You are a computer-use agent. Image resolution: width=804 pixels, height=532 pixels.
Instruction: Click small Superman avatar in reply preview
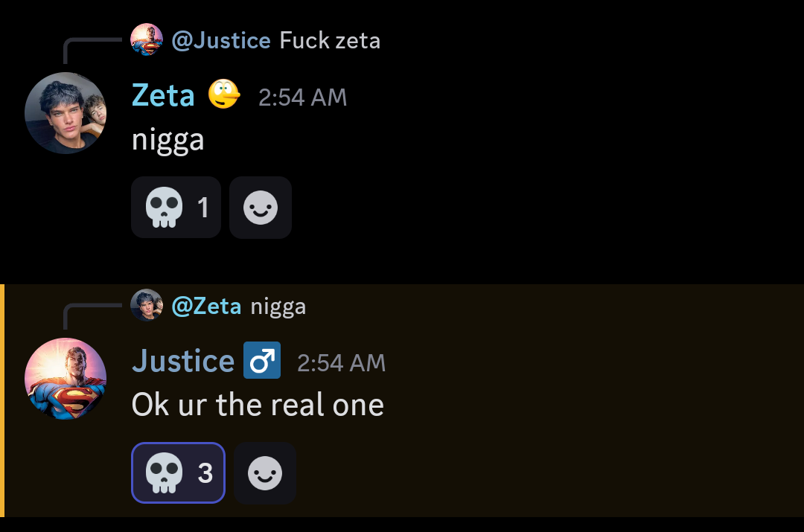click(x=147, y=39)
